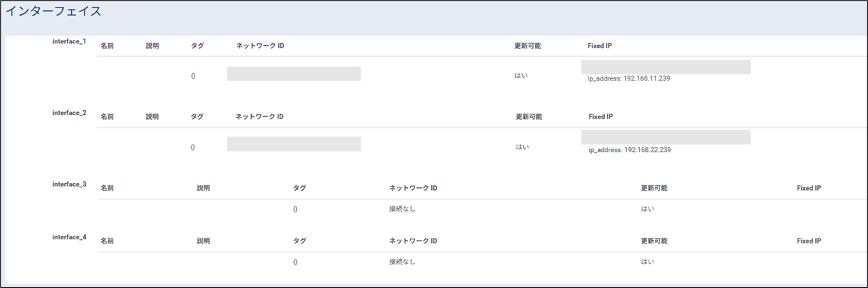
Task: Click interface_1's masked network ID value
Action: click(x=293, y=74)
